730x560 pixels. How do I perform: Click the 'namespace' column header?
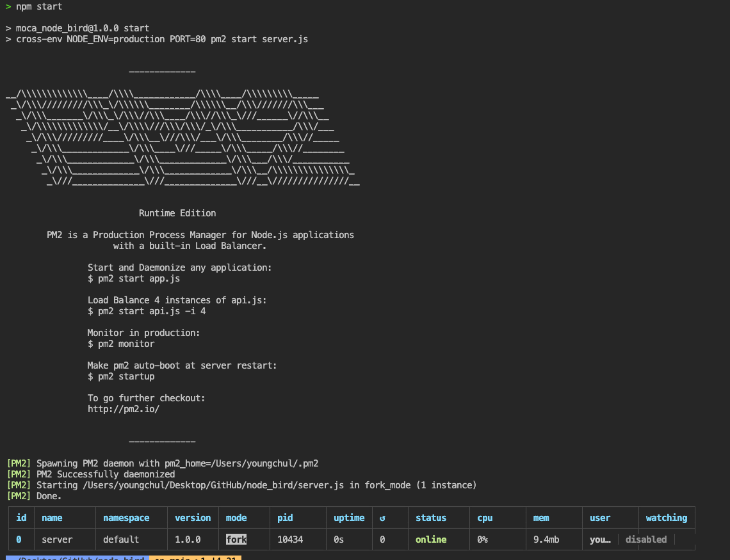[126, 518]
